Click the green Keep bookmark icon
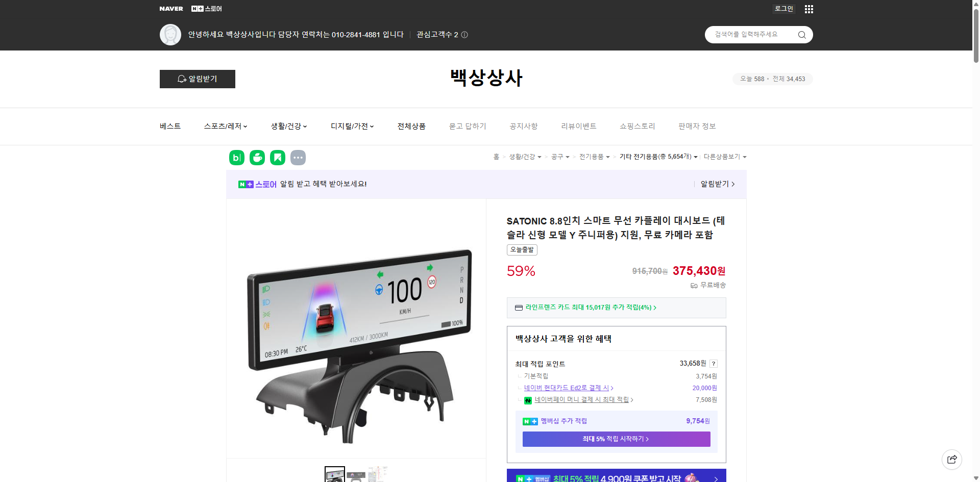980x482 pixels. (277, 158)
